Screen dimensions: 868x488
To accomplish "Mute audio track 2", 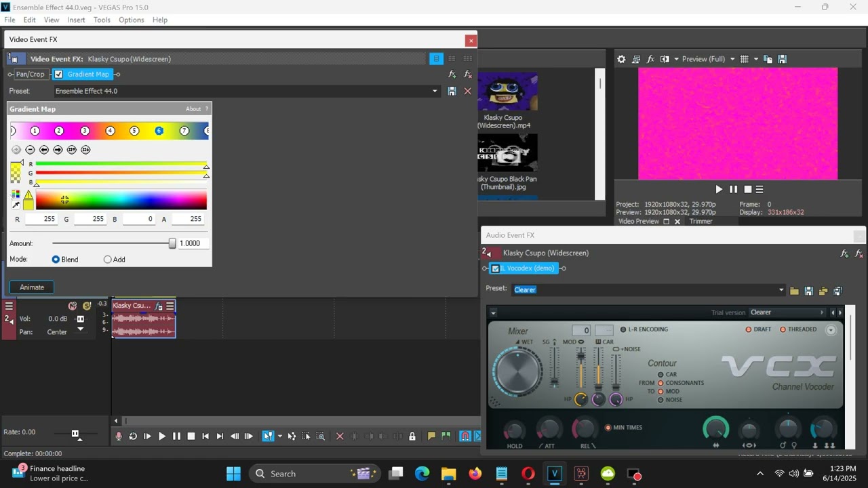I will pos(73,306).
